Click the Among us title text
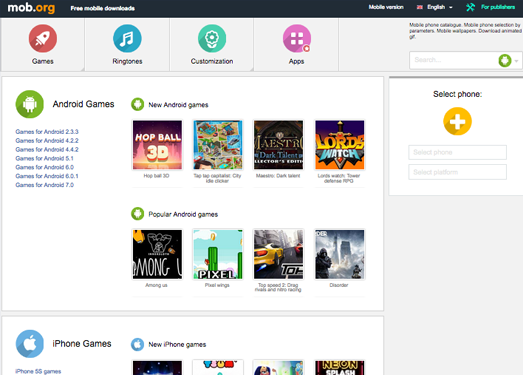This screenshot has height=375, width=523. point(156,285)
